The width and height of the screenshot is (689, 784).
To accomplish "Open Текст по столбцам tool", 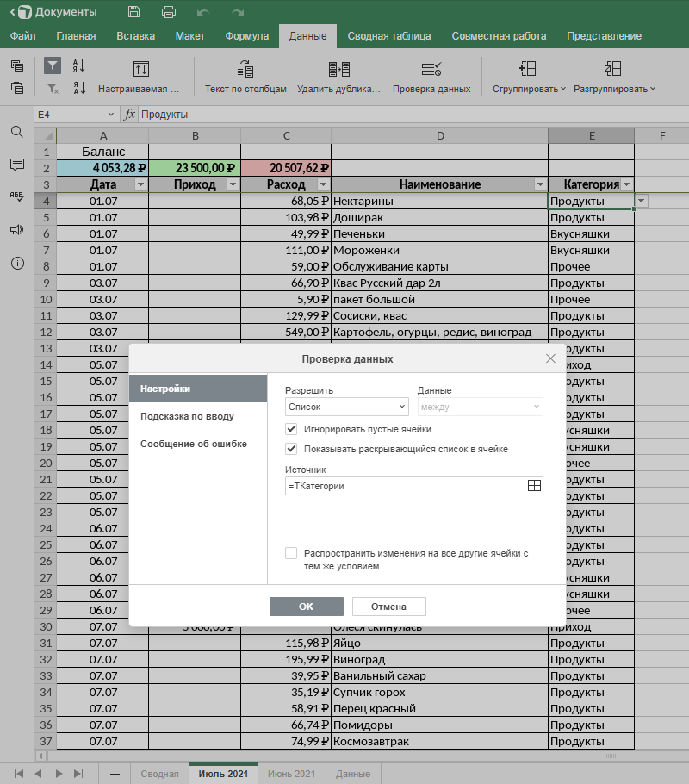I will pos(245,77).
